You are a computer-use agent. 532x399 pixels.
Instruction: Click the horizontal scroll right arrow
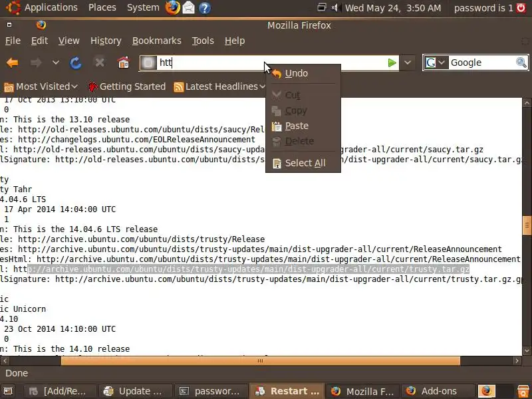pyautogui.click(x=517, y=360)
